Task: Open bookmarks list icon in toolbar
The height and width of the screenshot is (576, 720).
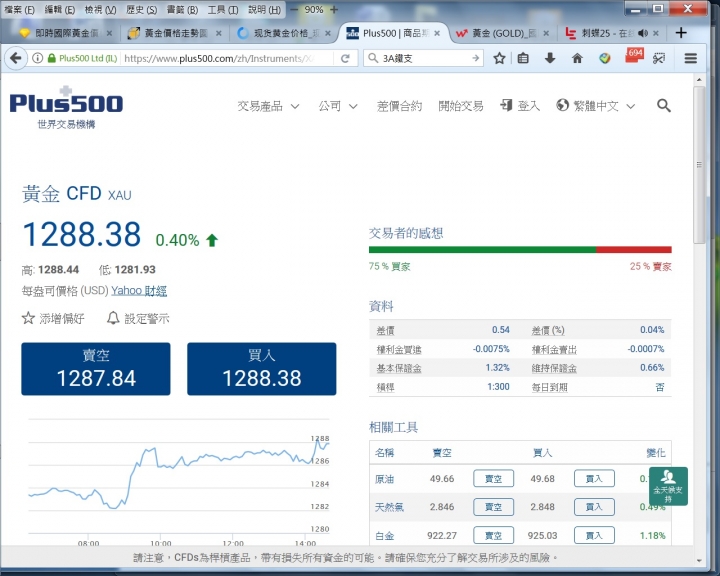Action: 523,58
